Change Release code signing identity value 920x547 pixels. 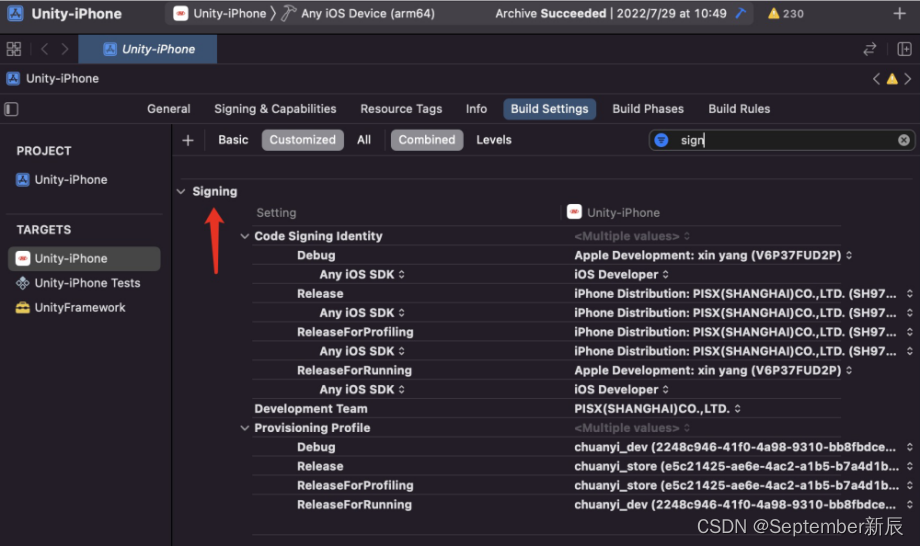(743, 294)
